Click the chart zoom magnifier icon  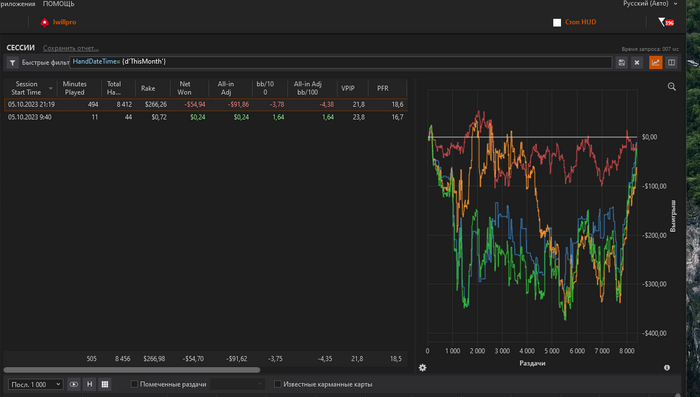[671, 87]
